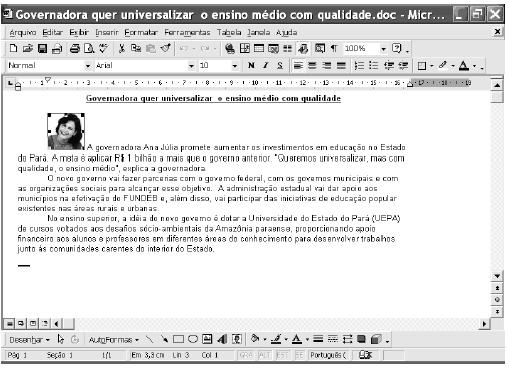509x371 pixels.
Task: Click the New blank document icon
Action: [x=13, y=49]
